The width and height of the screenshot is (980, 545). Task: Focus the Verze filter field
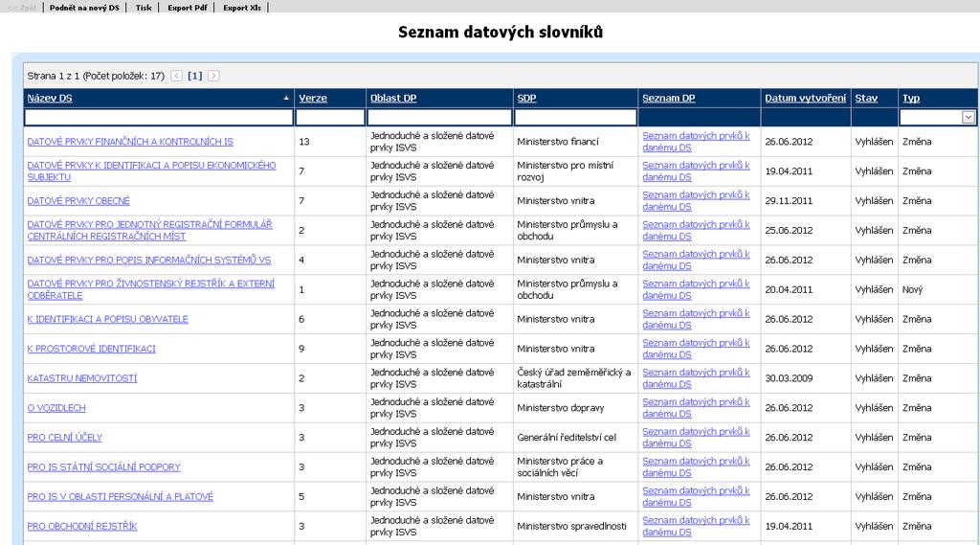330,117
